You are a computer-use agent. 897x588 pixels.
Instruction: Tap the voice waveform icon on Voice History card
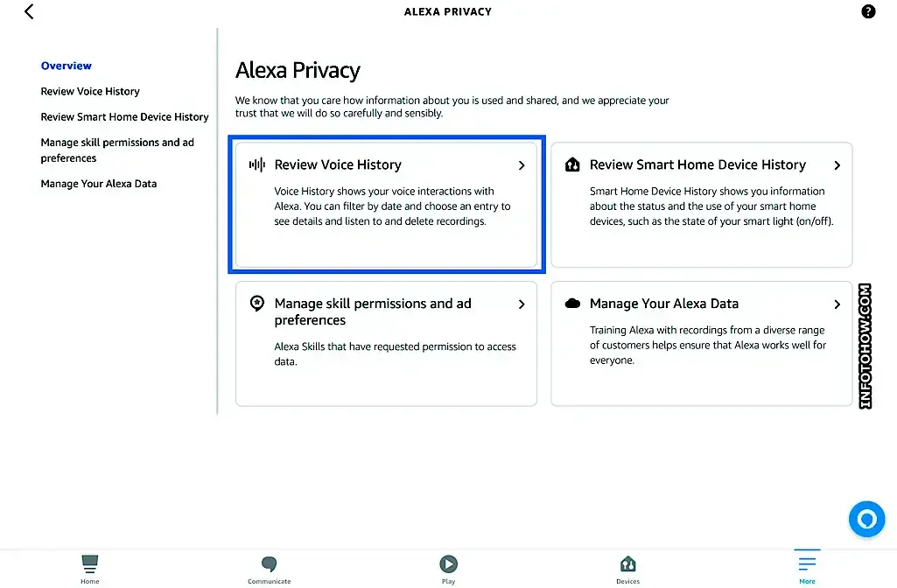coord(257,164)
